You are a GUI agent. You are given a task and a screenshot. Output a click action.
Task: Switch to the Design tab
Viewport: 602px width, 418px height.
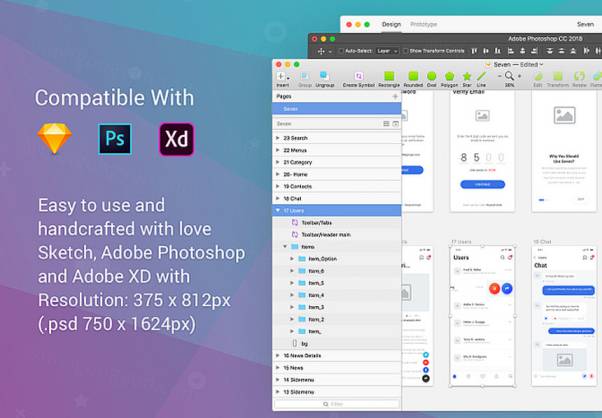click(391, 24)
